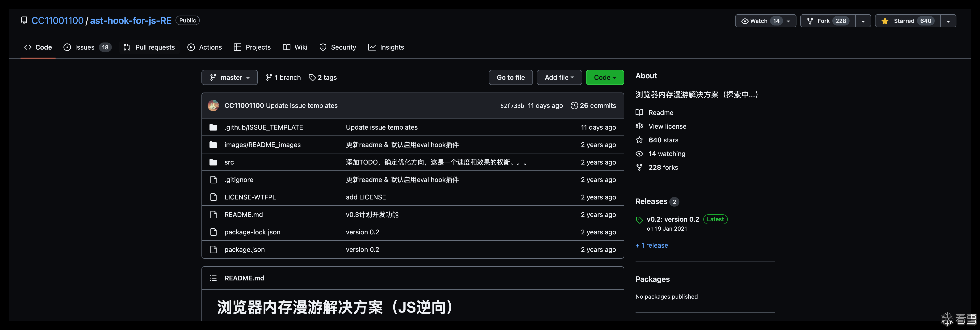This screenshot has height=330, width=980.
Task: Click the tag icon beside 2 tags
Action: 312,77
